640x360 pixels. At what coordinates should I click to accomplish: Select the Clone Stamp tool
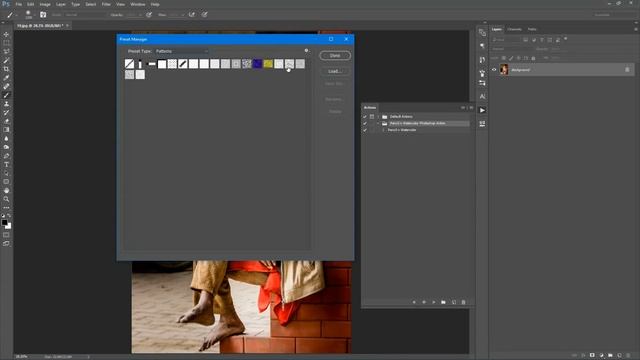coord(6,104)
